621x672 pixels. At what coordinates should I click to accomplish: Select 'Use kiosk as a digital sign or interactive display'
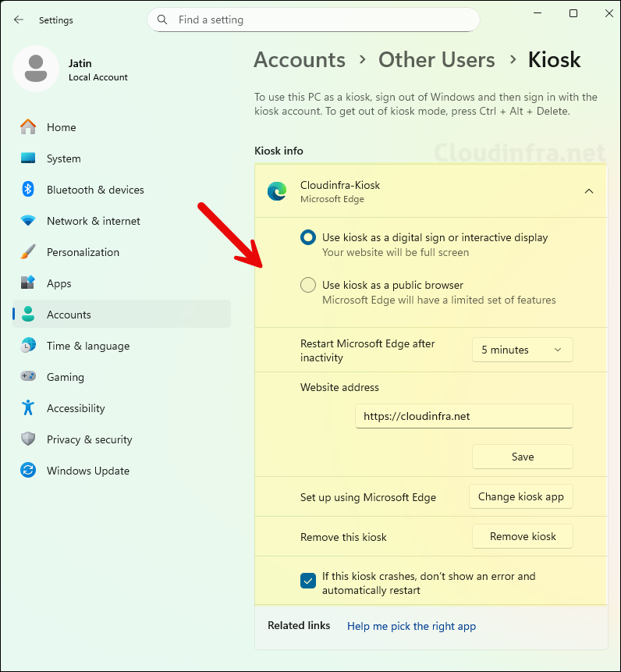(308, 237)
